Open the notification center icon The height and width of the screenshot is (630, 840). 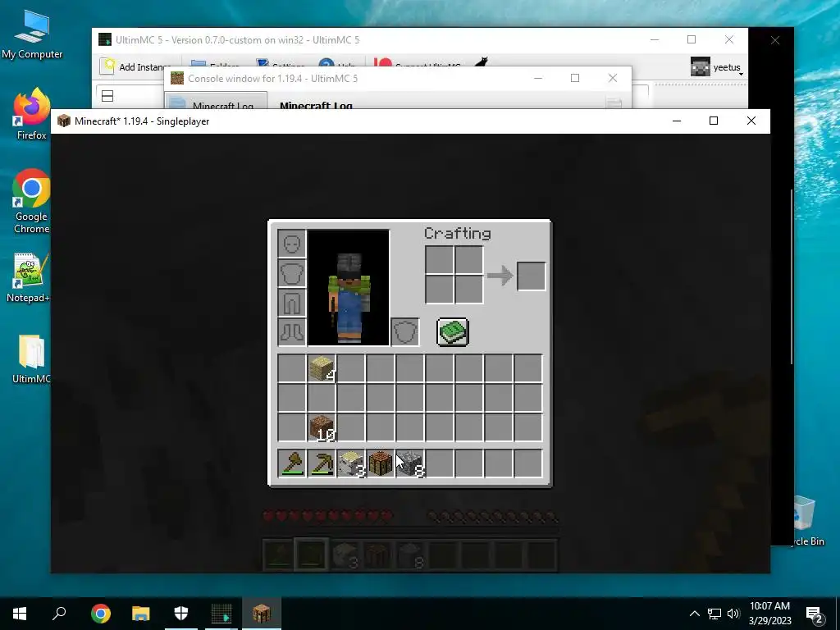(x=814, y=614)
